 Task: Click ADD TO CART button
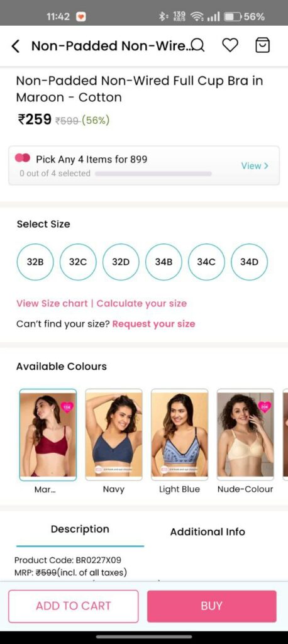[73, 606]
